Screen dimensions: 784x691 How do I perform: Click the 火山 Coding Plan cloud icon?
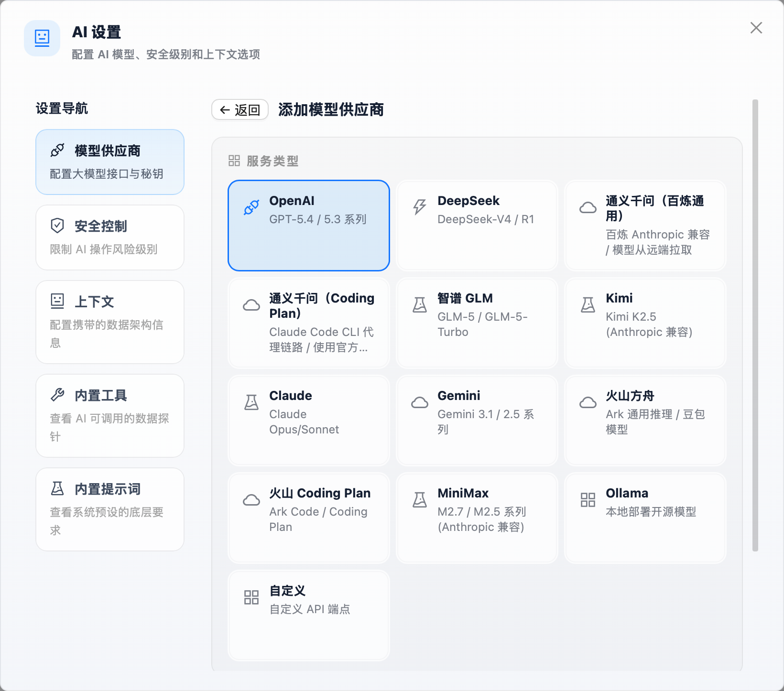click(251, 500)
